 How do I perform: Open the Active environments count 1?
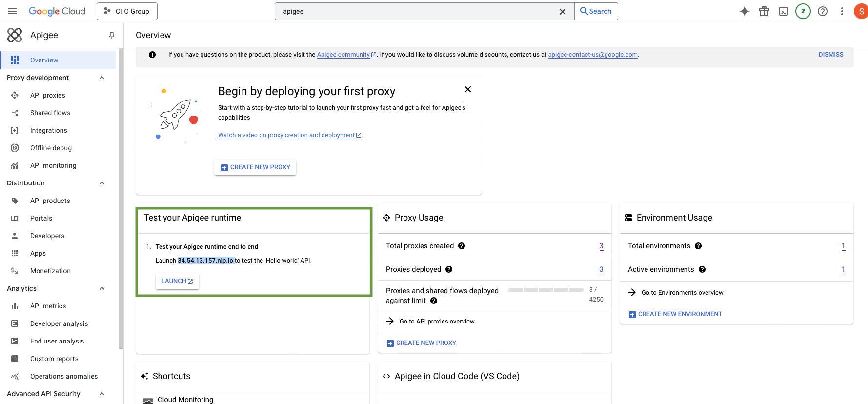tap(843, 270)
